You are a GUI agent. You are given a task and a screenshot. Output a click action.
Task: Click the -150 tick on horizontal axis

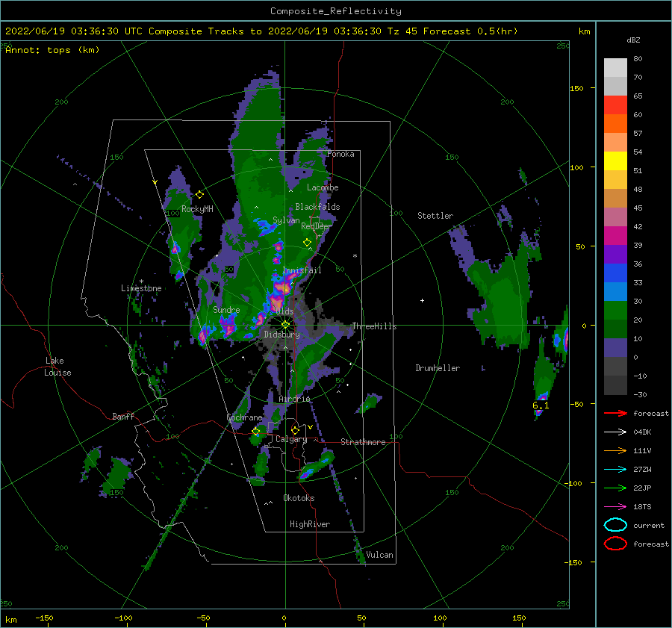coord(44,618)
